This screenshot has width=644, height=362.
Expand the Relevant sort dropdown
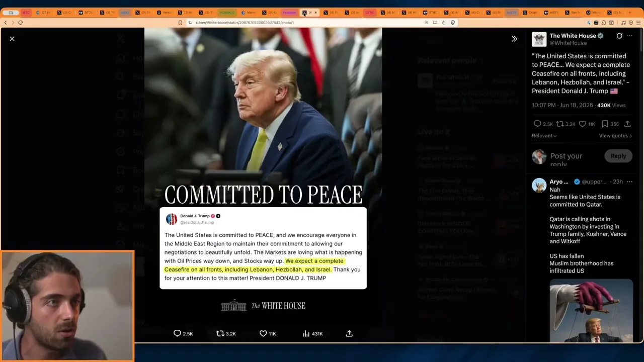[544, 136]
